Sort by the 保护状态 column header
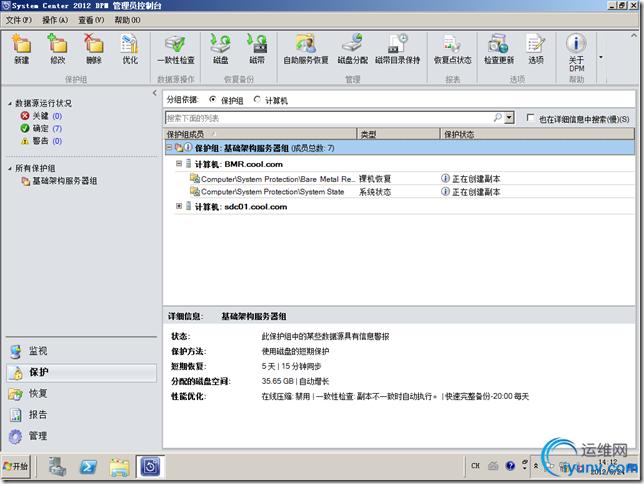Image resolution: width=644 pixels, height=484 pixels. pyautogui.click(x=537, y=134)
